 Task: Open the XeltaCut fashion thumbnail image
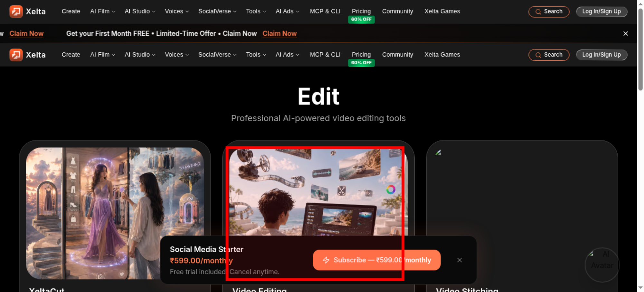(x=115, y=213)
